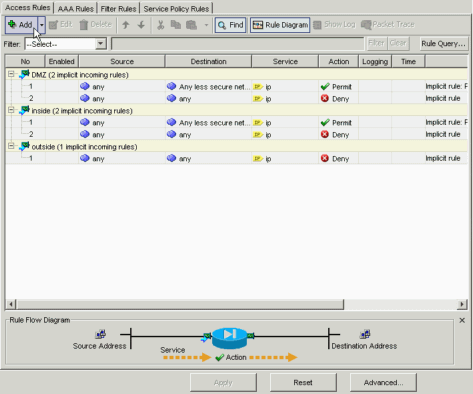Click the Cut scissors icon
The image size is (473, 394).
161,25
